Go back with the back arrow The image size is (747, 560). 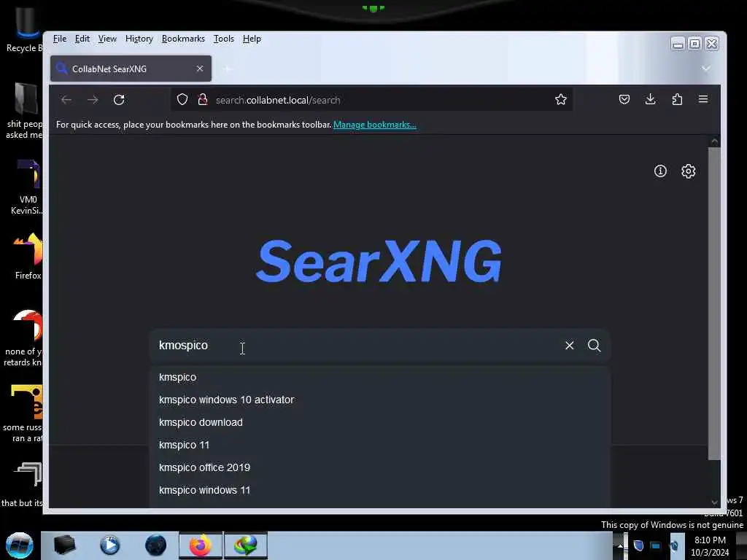(66, 100)
